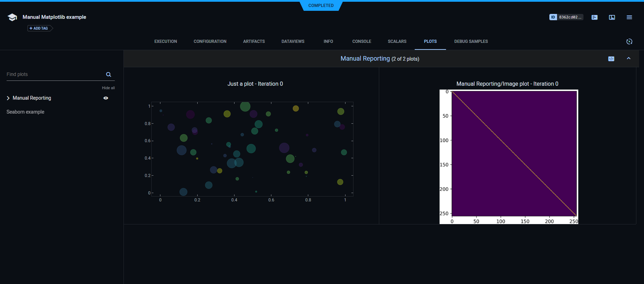Open the hamburger actions menu
Image resolution: width=644 pixels, height=284 pixels.
pos(629,17)
